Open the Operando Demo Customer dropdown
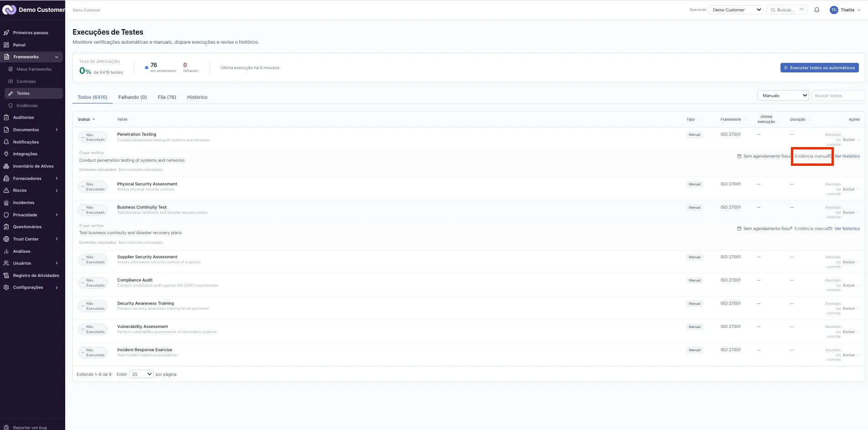This screenshot has width=868, height=430. [736, 10]
